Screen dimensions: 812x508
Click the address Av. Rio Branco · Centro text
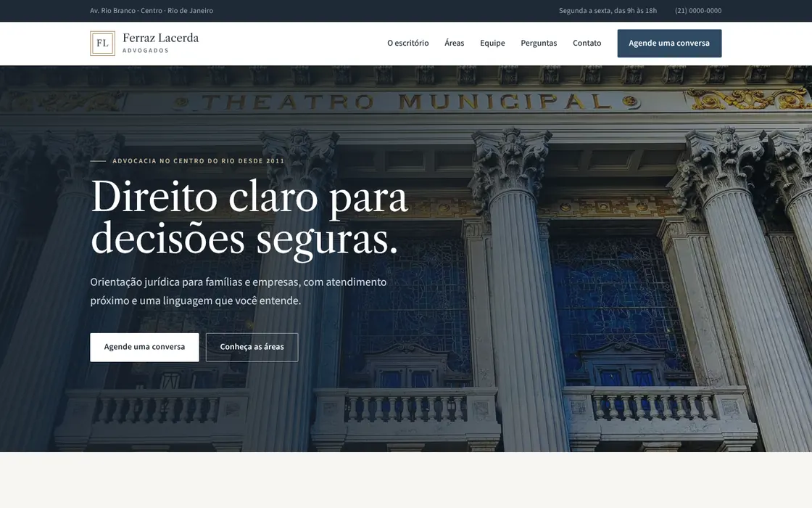[x=152, y=10]
